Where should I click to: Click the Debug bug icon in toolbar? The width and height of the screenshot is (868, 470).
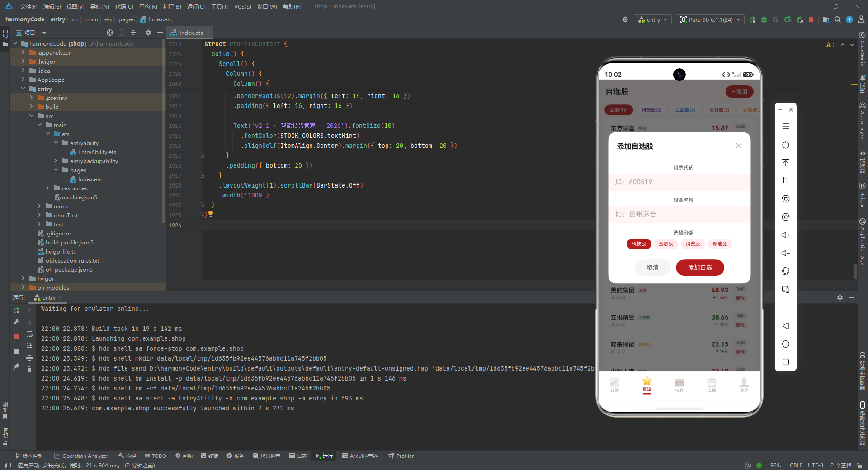[764, 19]
